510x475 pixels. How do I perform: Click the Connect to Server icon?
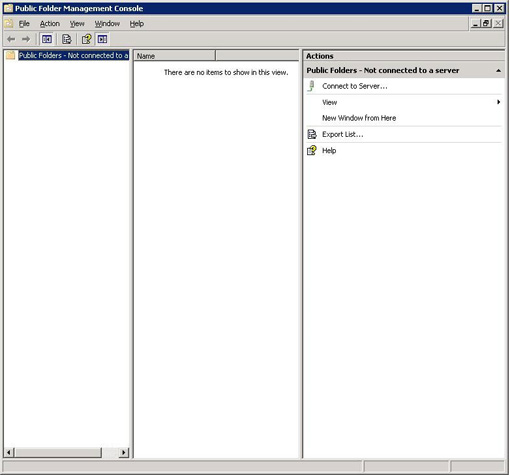click(311, 86)
